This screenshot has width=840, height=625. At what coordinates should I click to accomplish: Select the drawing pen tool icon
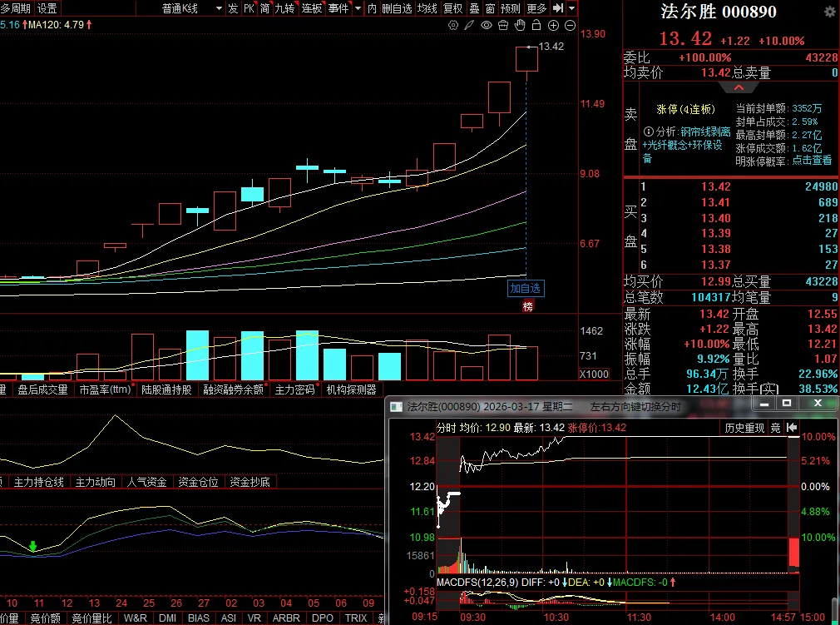coord(469,25)
